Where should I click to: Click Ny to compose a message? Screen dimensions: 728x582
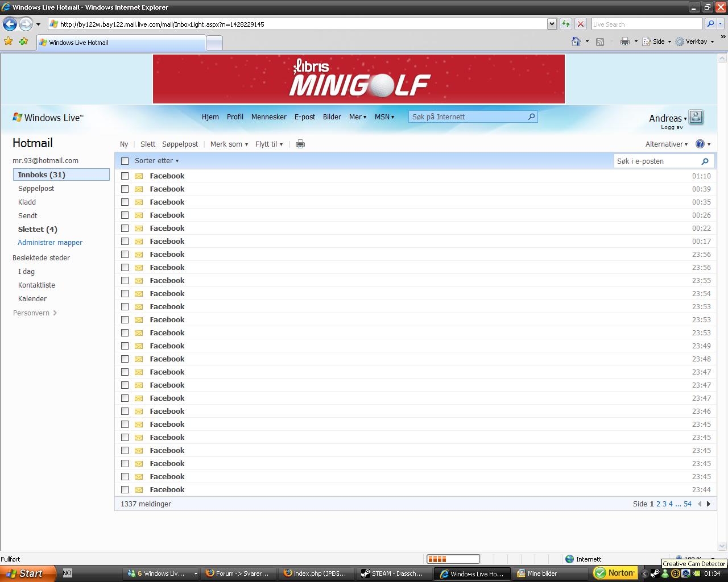pyautogui.click(x=124, y=144)
